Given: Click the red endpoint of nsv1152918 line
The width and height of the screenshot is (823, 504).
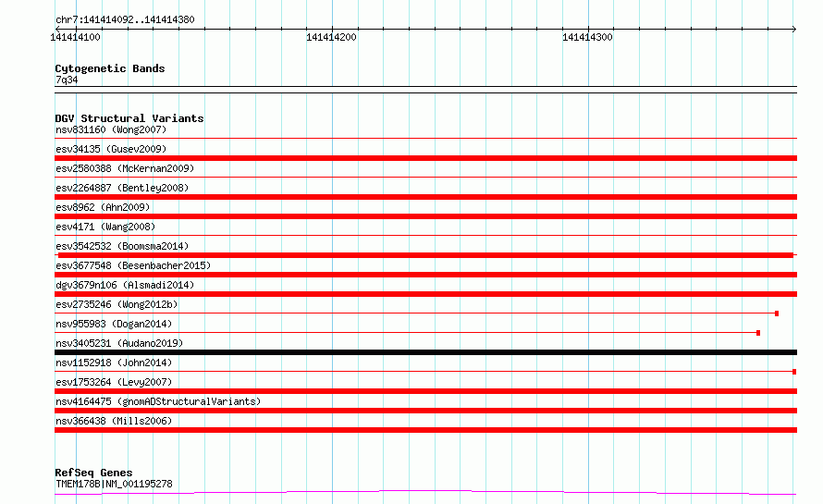Looking at the screenshot, I should tap(794, 372).
